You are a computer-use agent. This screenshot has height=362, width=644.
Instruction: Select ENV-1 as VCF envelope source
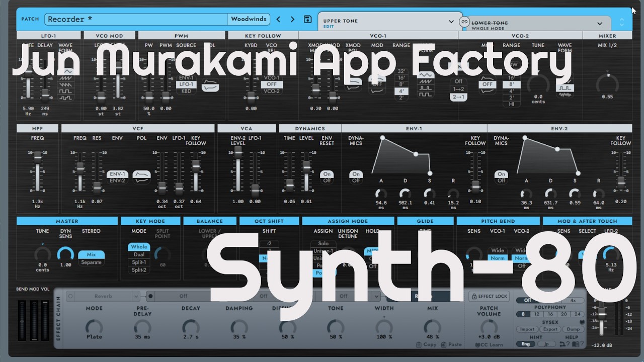[117, 174]
